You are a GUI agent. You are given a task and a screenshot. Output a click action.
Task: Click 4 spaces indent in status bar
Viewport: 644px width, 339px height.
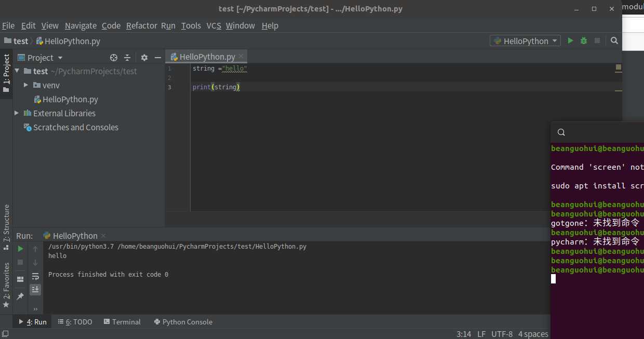pos(533,334)
